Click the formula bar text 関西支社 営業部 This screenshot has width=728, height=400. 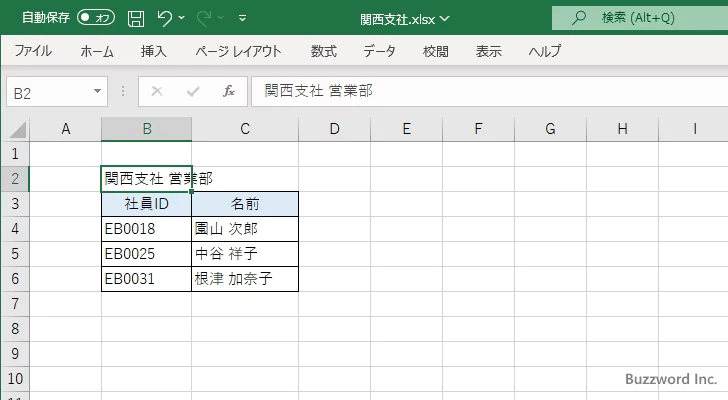click(x=318, y=91)
